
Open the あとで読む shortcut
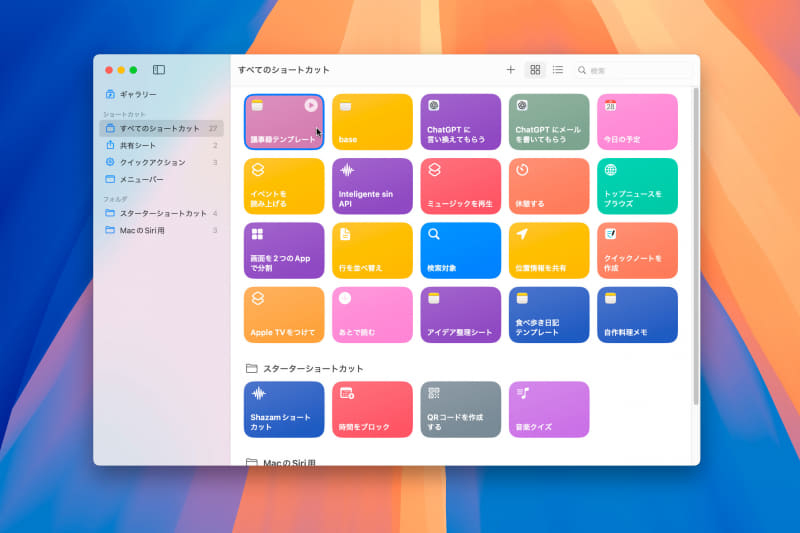point(372,315)
